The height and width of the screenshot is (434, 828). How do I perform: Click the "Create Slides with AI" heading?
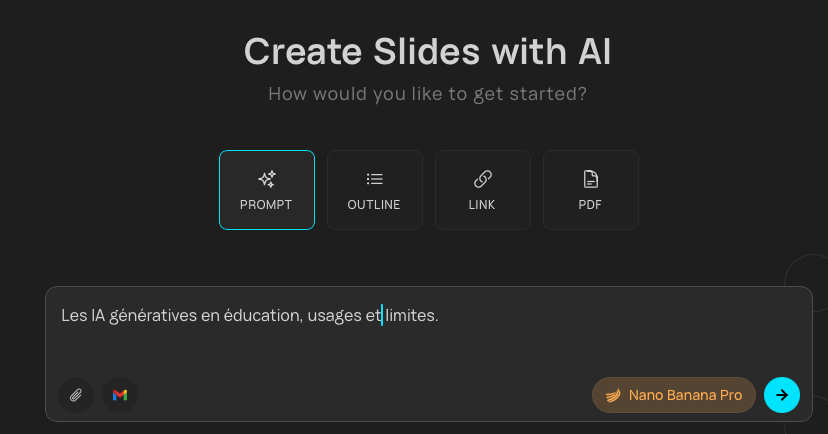click(427, 52)
